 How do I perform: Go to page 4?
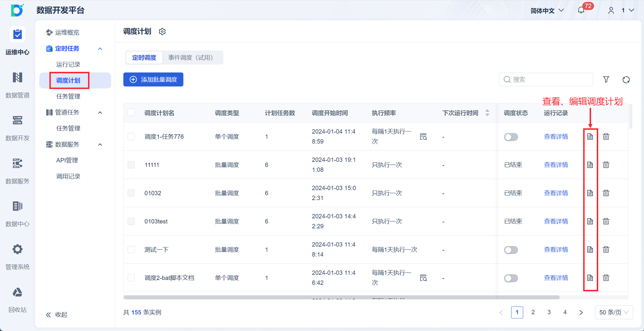click(565, 312)
